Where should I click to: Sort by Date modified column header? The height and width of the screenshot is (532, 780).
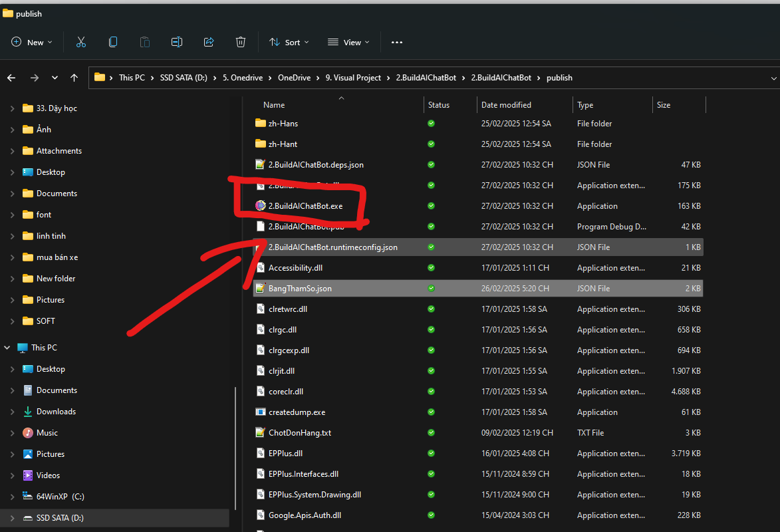pos(506,105)
